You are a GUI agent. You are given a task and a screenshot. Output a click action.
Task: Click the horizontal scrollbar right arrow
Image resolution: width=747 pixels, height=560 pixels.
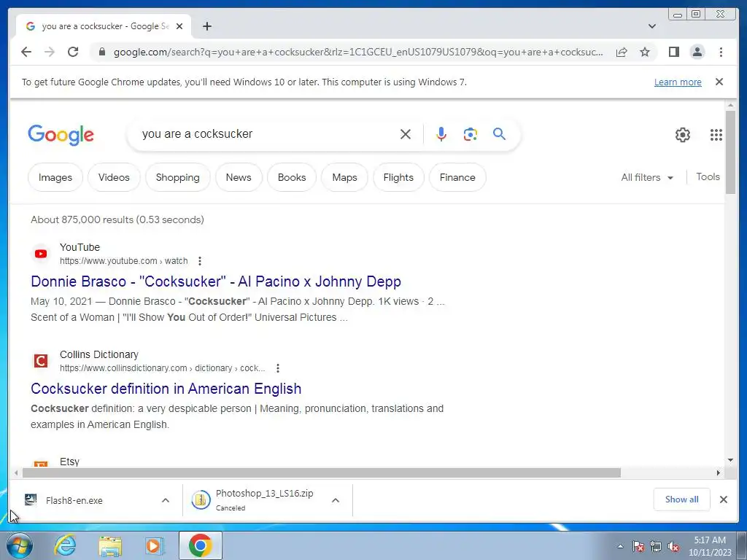[x=719, y=472]
